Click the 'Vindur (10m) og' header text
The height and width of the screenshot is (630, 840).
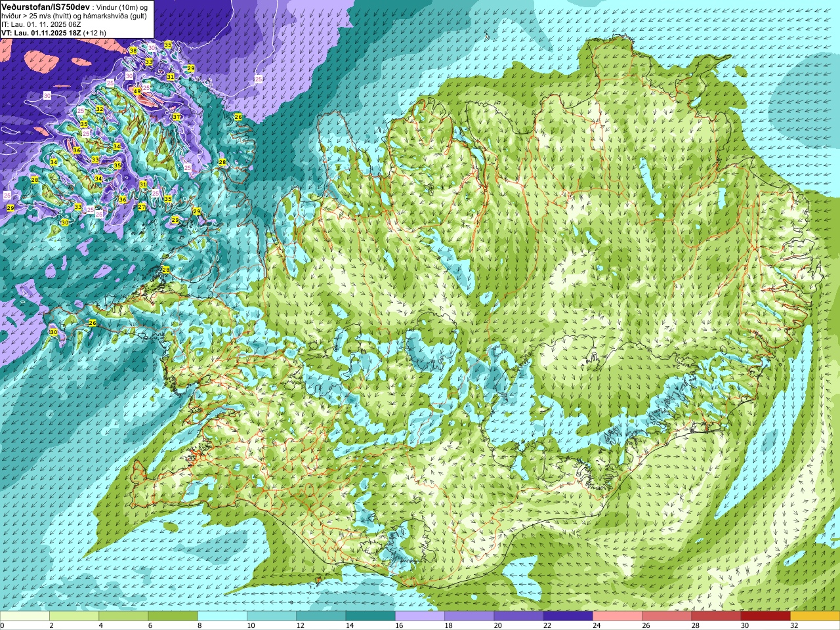[121, 7]
